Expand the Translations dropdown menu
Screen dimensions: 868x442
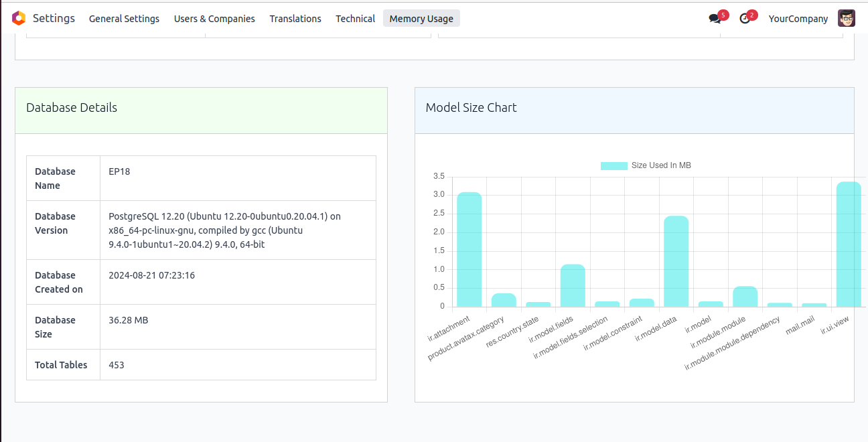click(295, 19)
